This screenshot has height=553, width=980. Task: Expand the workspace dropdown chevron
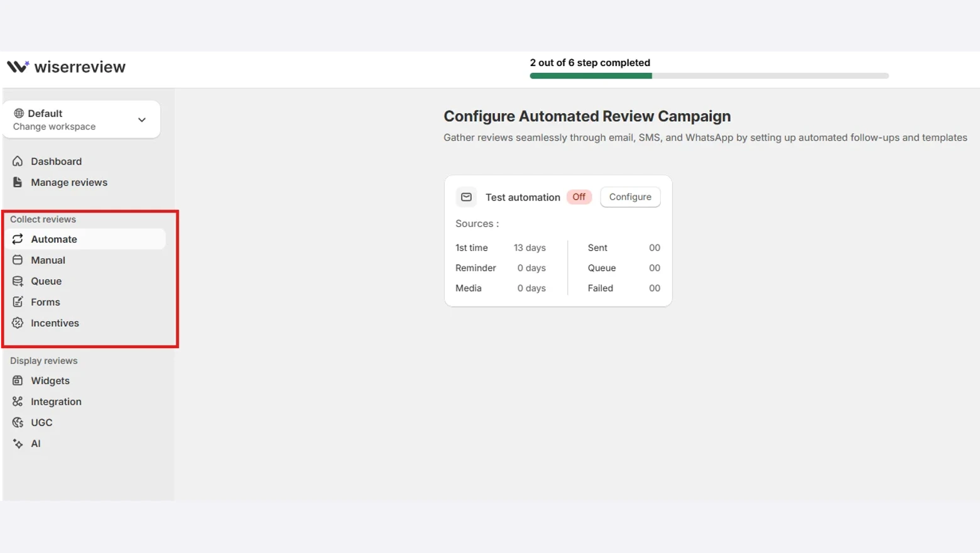click(142, 119)
